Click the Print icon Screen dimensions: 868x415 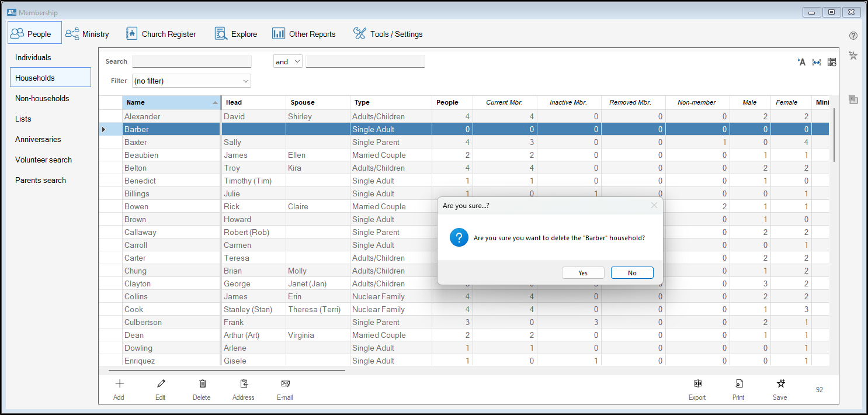pyautogui.click(x=738, y=384)
